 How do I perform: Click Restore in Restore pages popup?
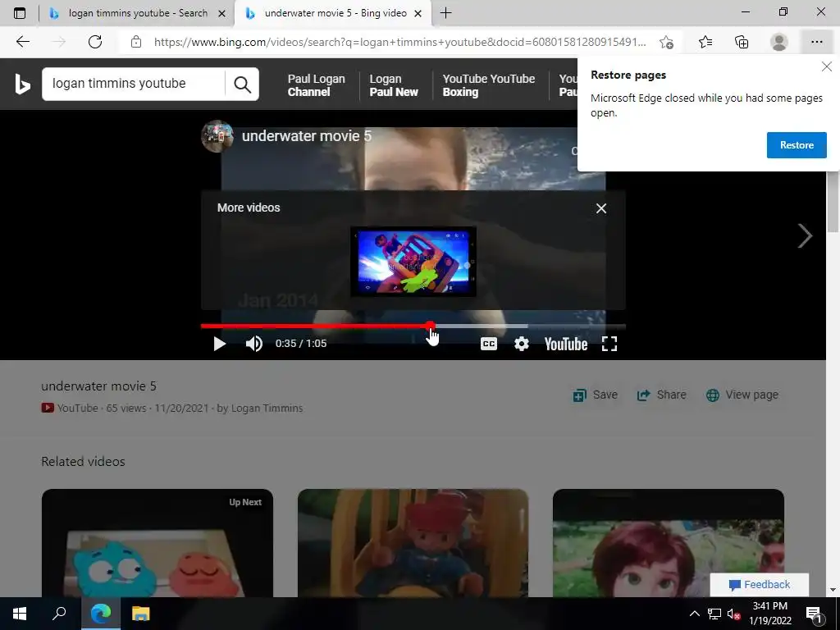tap(796, 145)
